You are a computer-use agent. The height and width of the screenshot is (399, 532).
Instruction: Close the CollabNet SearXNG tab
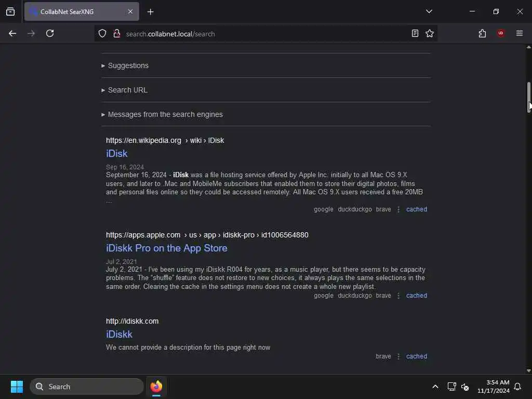click(130, 11)
